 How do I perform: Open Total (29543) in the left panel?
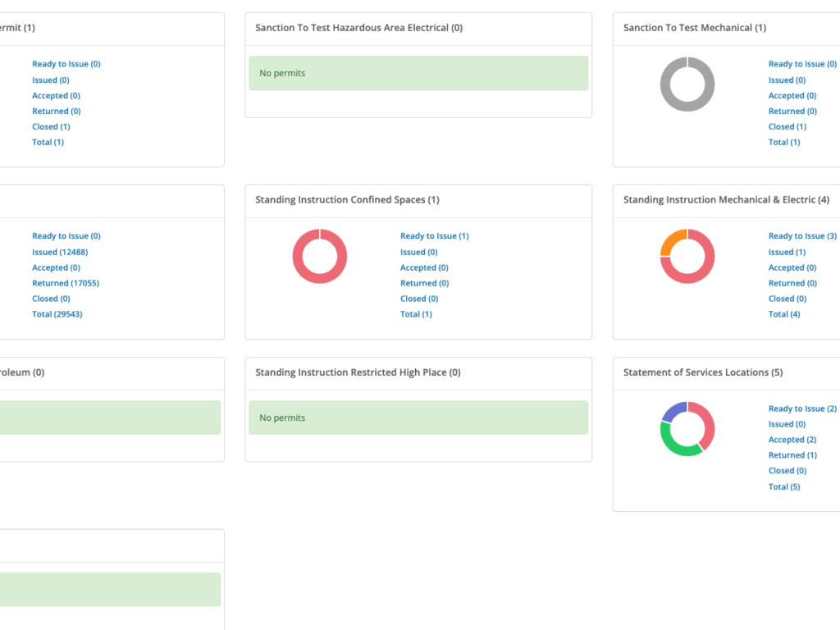[x=57, y=313]
